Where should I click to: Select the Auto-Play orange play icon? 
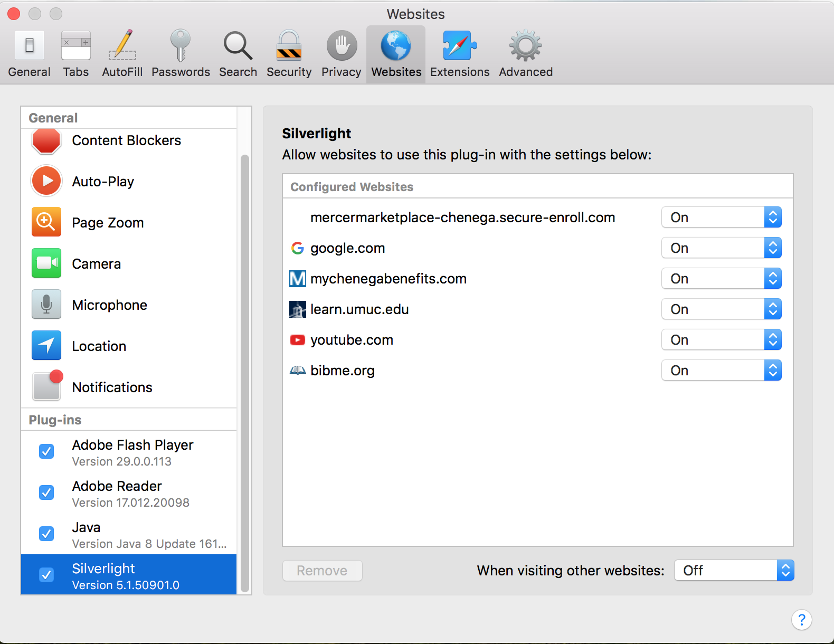[x=46, y=181]
